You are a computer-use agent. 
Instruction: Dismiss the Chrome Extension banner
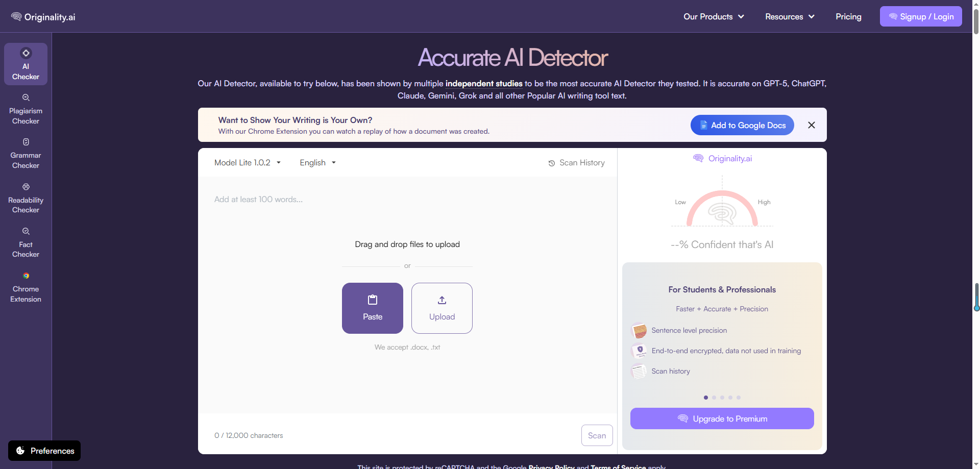click(x=812, y=125)
